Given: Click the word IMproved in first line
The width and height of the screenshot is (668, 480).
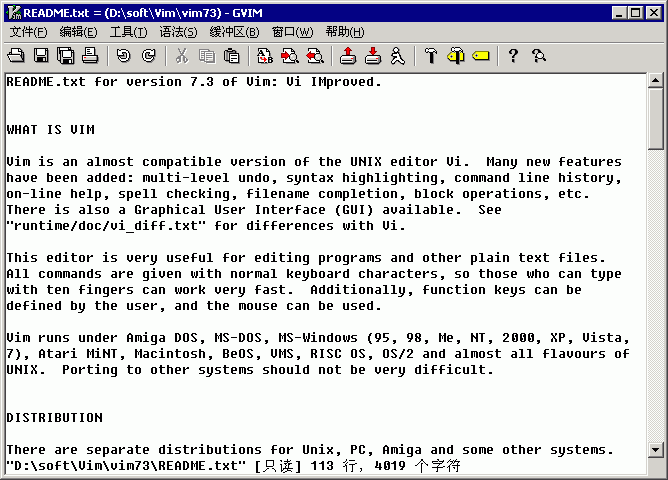Looking at the screenshot, I should coord(342,82).
